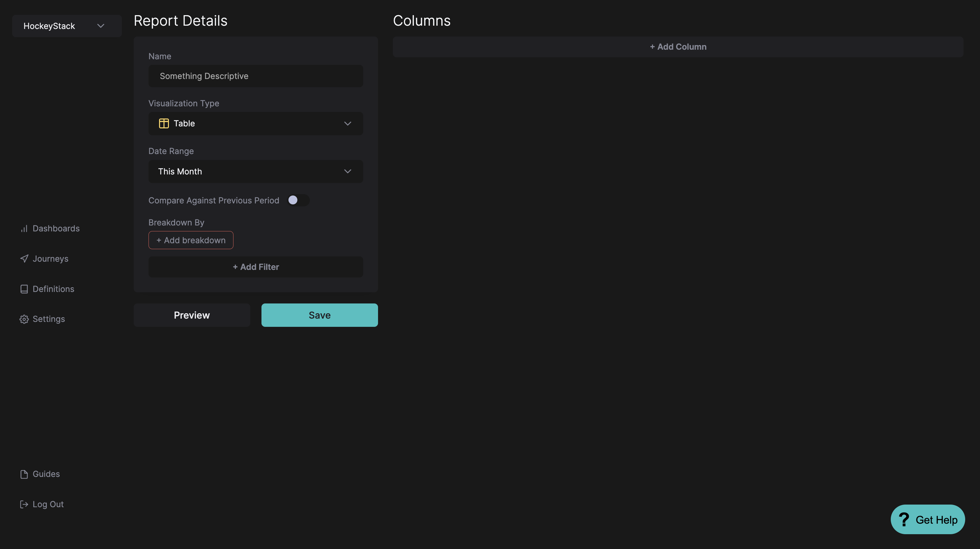Viewport: 980px width, 549px height.
Task: Open Guides link
Action: 40,474
